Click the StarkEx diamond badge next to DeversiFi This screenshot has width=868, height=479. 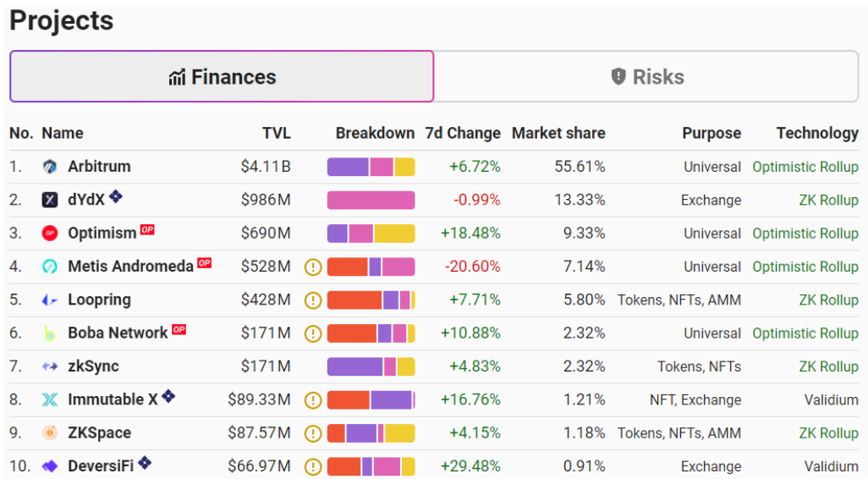coord(145,462)
